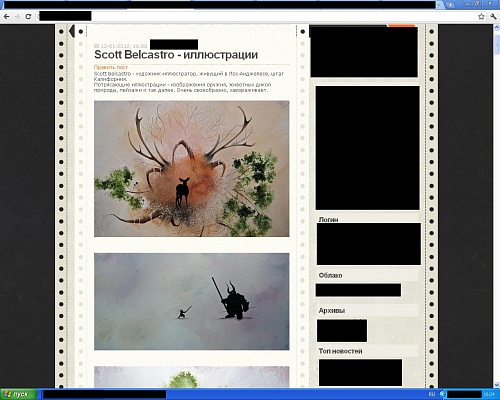
Task: Open the partially visible third illustration
Action: pyautogui.click(x=192, y=377)
